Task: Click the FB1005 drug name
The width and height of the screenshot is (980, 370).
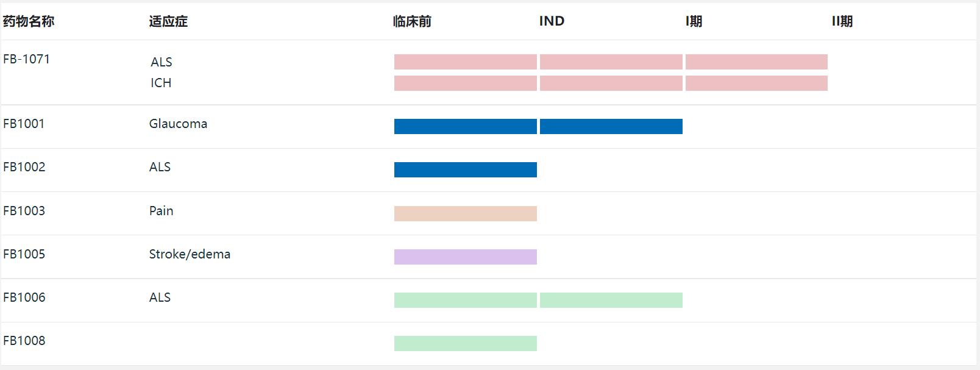Action: 24,254
